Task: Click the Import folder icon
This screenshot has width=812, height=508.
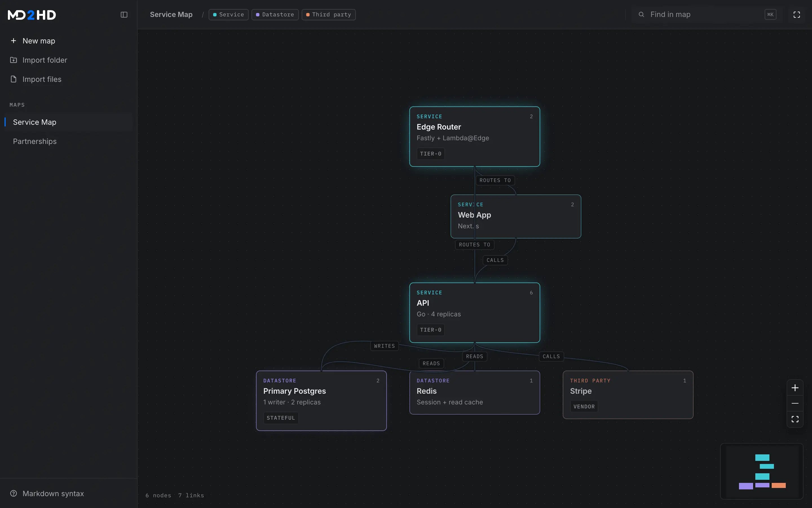Action: tap(14, 60)
